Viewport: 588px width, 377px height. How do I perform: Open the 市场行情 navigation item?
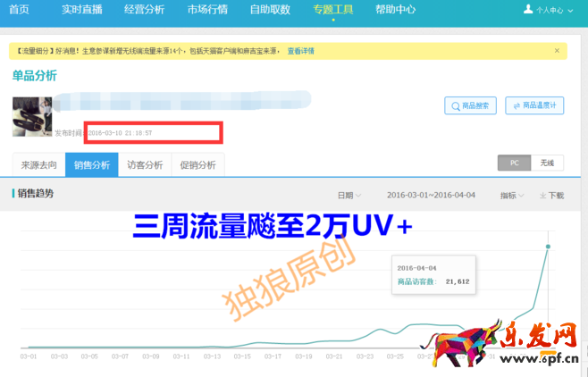click(207, 10)
